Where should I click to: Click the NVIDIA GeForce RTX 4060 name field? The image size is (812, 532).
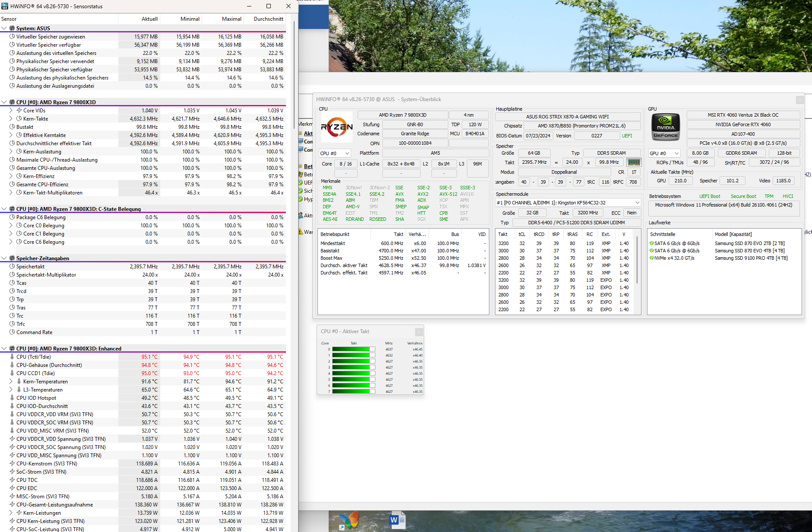(743, 124)
